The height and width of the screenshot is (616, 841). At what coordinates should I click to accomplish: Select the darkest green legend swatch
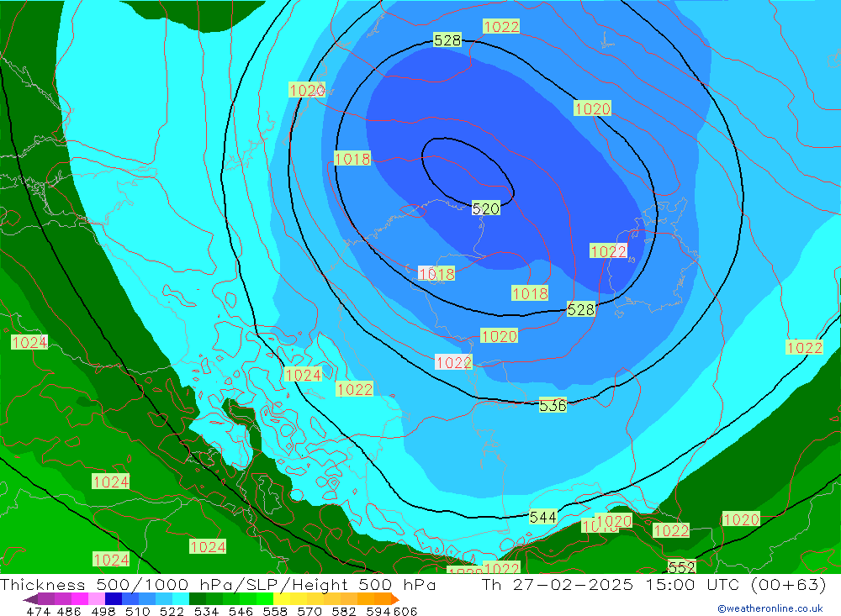click(198, 599)
